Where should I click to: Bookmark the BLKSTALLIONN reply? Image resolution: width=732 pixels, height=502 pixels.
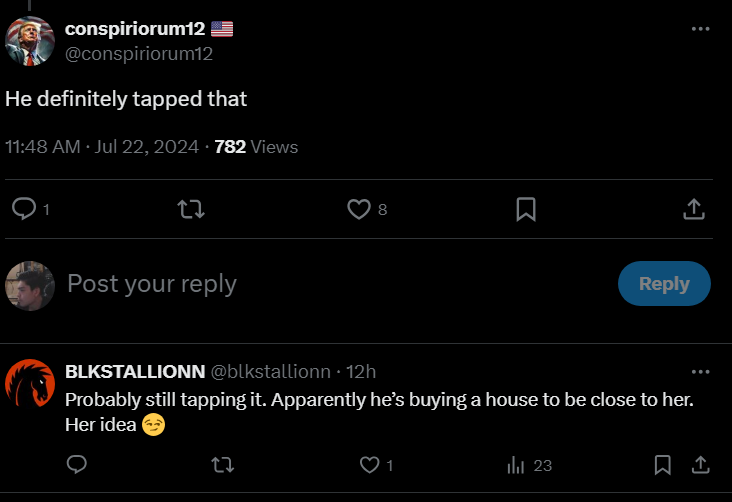(x=662, y=465)
